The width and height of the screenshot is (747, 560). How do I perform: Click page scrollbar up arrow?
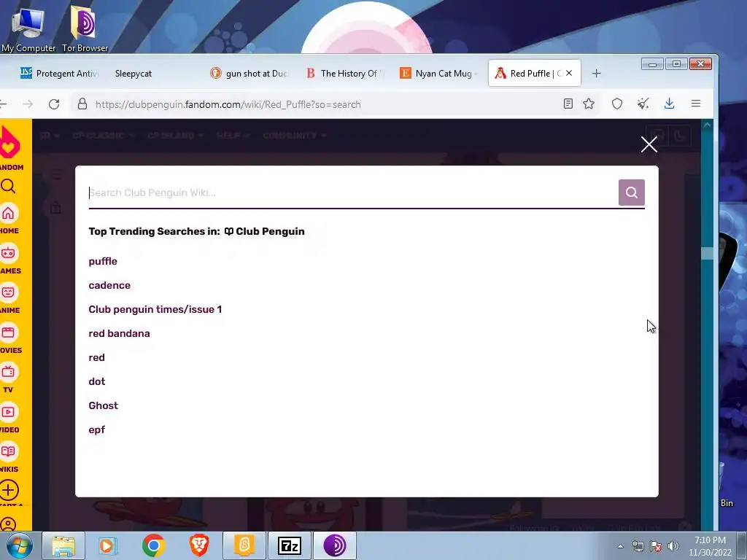click(707, 125)
